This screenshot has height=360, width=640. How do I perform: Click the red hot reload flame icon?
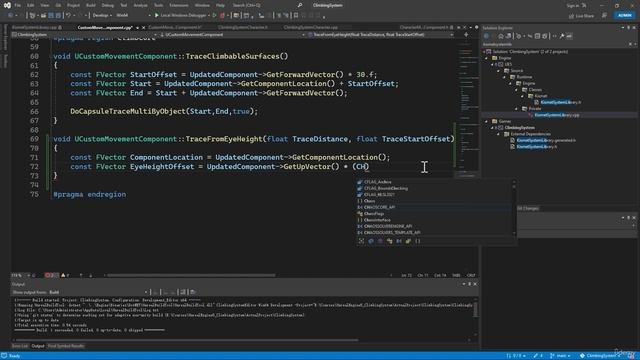222,16
